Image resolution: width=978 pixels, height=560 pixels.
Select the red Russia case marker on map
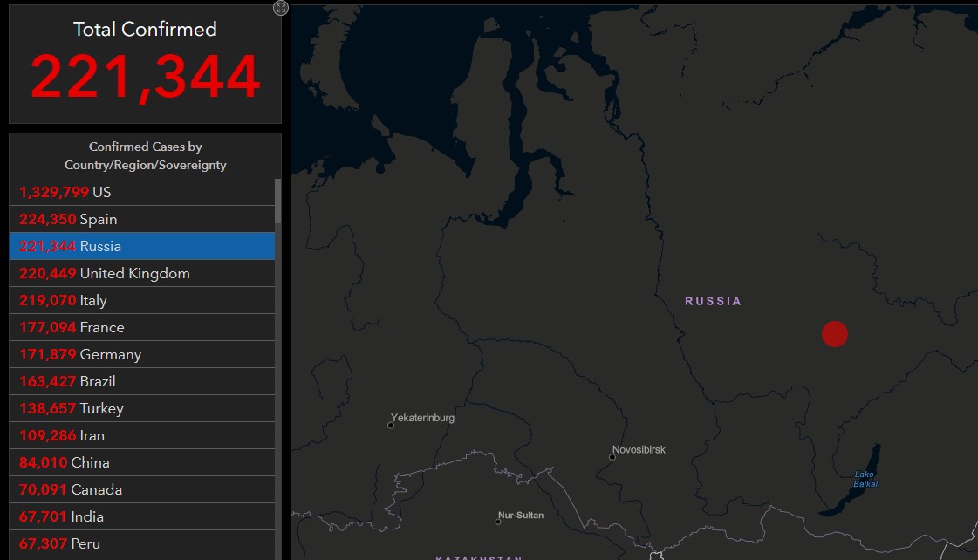click(835, 333)
